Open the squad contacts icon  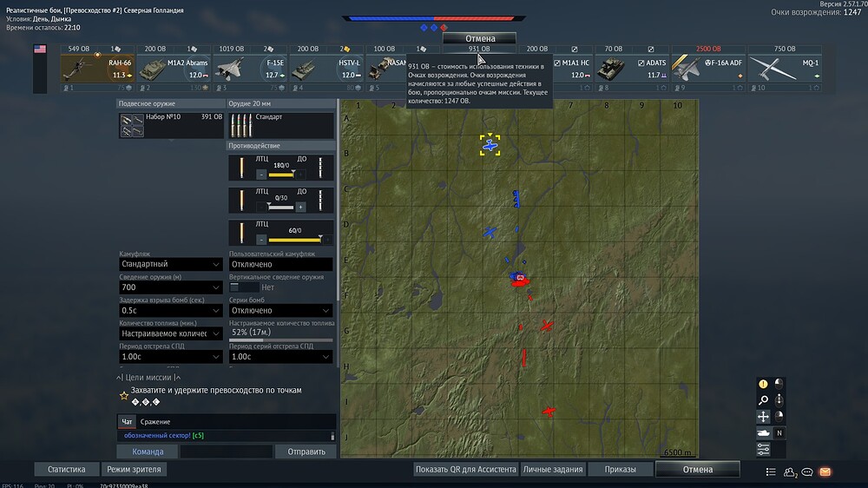pyautogui.click(x=789, y=472)
